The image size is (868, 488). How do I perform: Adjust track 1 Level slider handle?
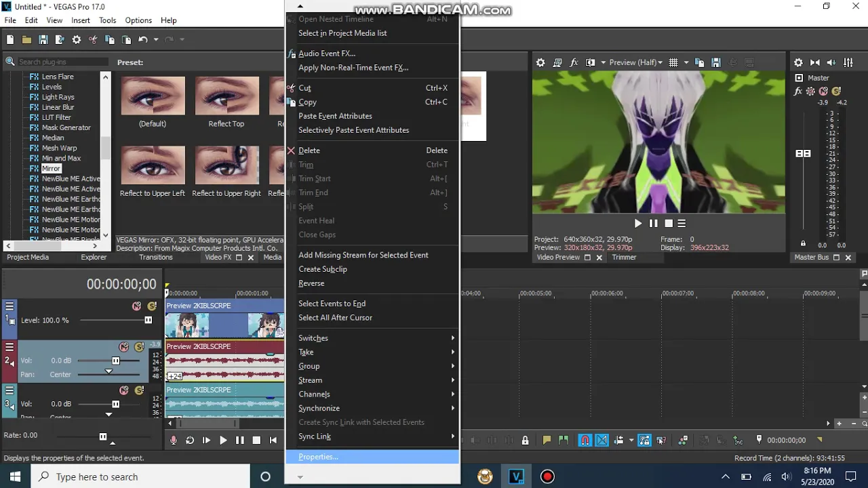click(x=148, y=320)
